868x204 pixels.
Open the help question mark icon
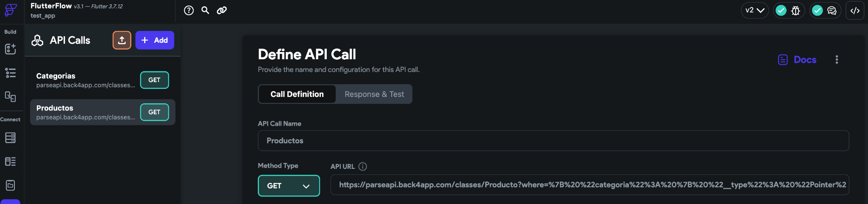tap(189, 11)
